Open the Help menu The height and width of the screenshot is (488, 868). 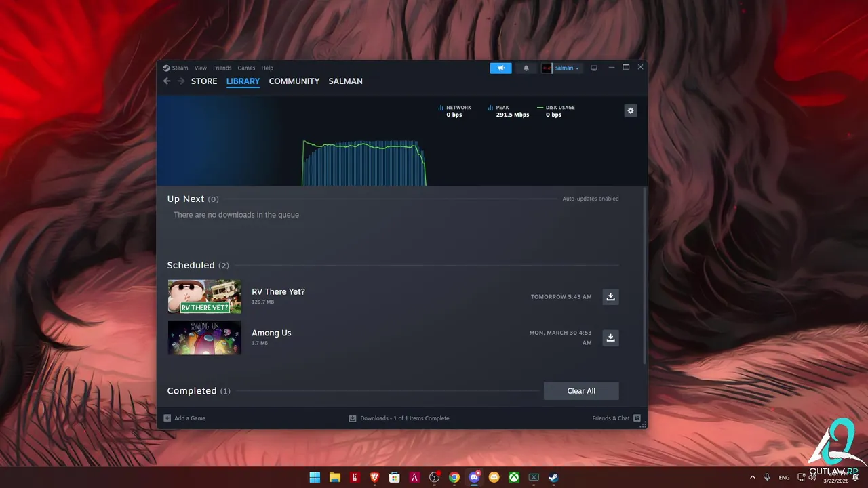pos(267,68)
